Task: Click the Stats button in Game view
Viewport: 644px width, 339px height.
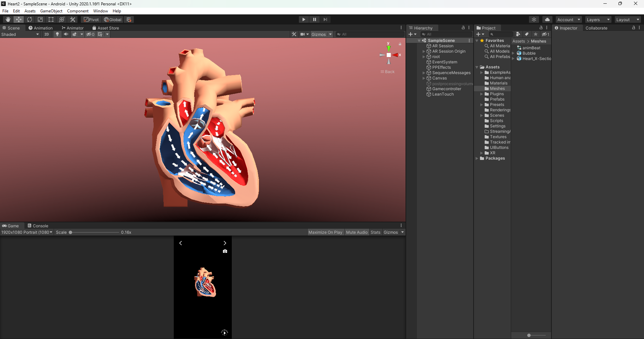Action: pyautogui.click(x=375, y=232)
